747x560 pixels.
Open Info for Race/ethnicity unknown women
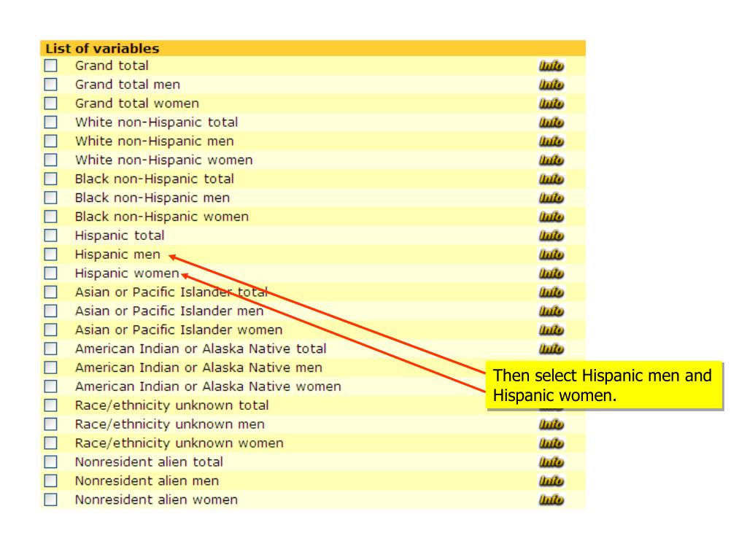(x=551, y=443)
